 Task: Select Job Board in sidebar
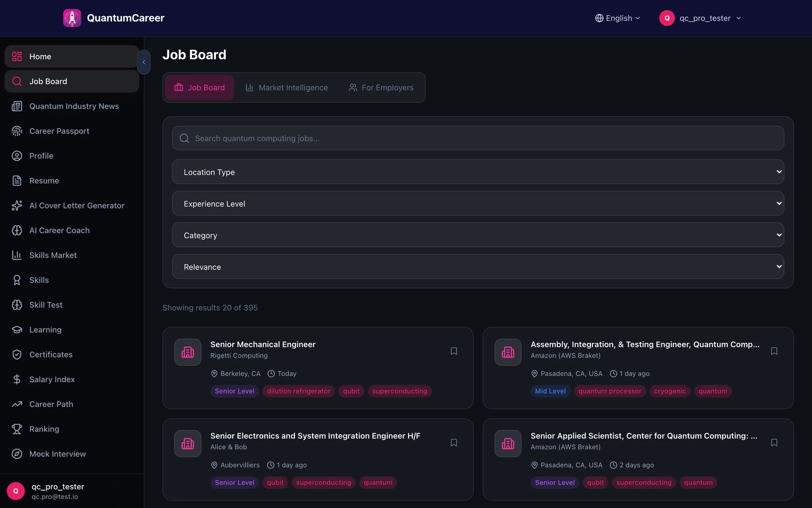tap(72, 81)
